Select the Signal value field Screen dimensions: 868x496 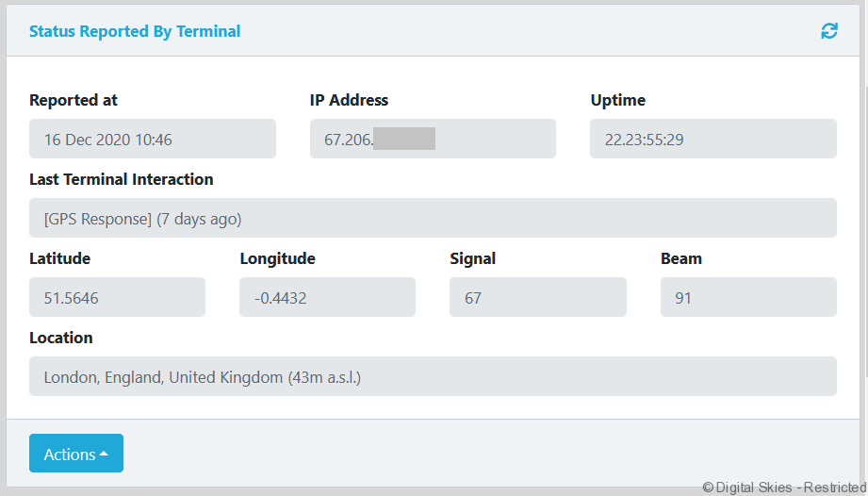click(x=537, y=297)
